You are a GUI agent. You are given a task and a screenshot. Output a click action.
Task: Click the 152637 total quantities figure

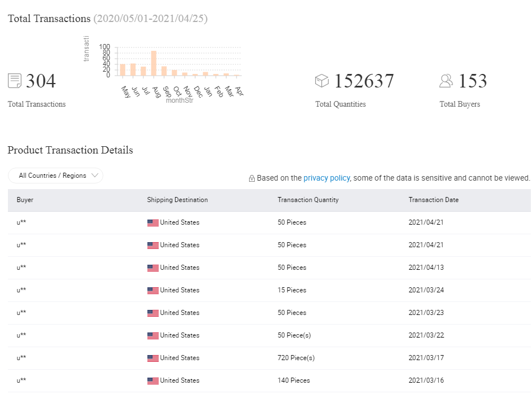364,81
